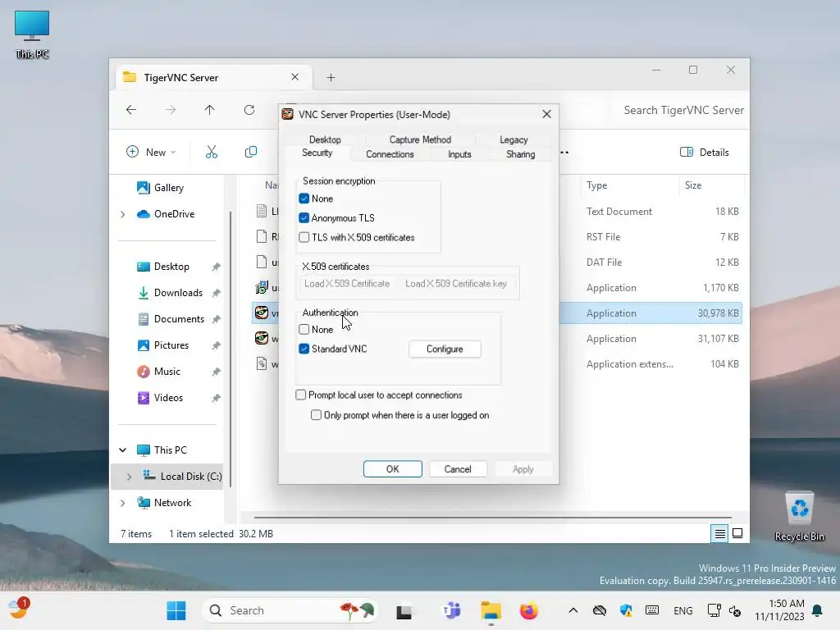
Task: Open the Videos folder
Action: [x=168, y=398]
